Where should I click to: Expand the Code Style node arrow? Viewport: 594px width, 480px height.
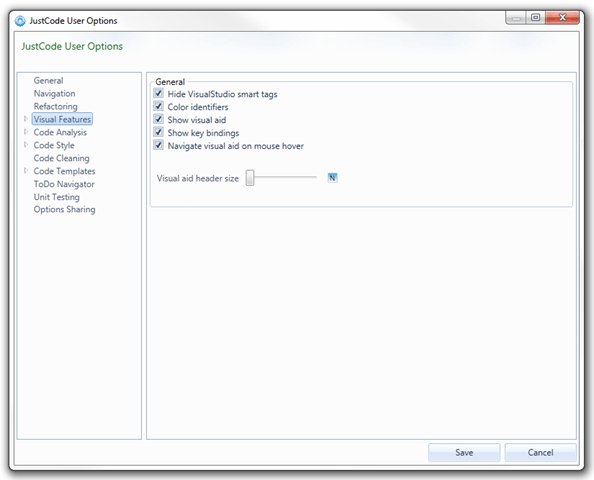click(26, 145)
